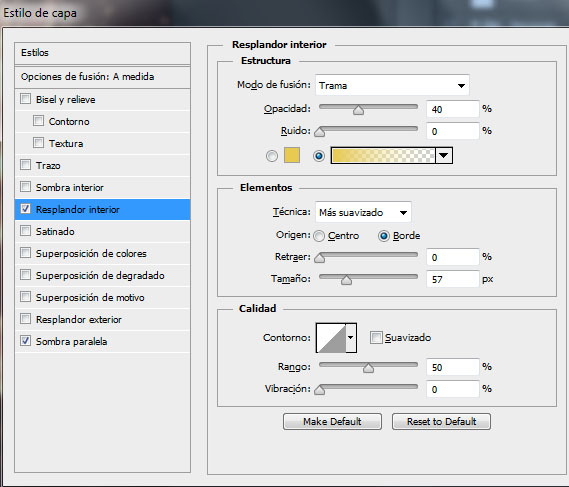Click the Opacidad slider handle
569x487 pixels.
(358, 110)
